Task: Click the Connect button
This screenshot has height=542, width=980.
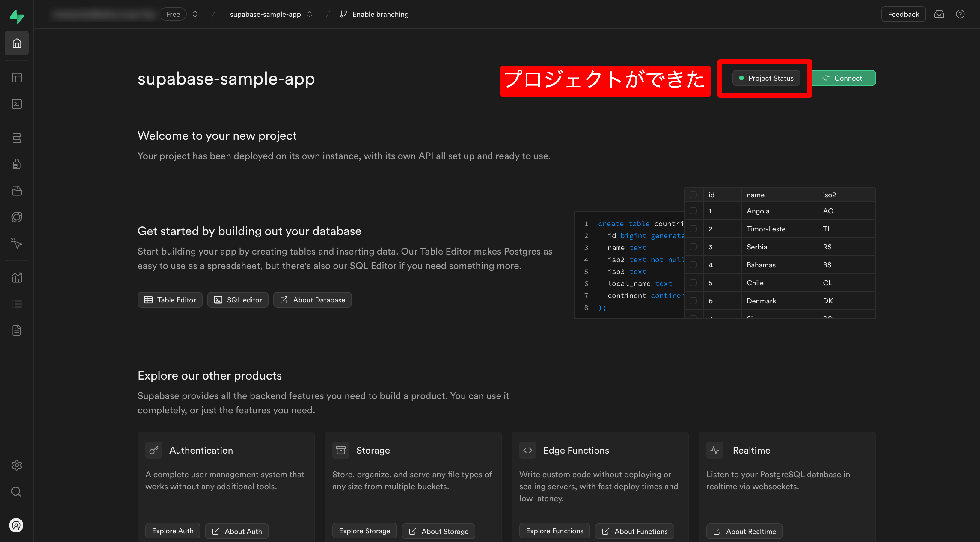Action: point(844,78)
